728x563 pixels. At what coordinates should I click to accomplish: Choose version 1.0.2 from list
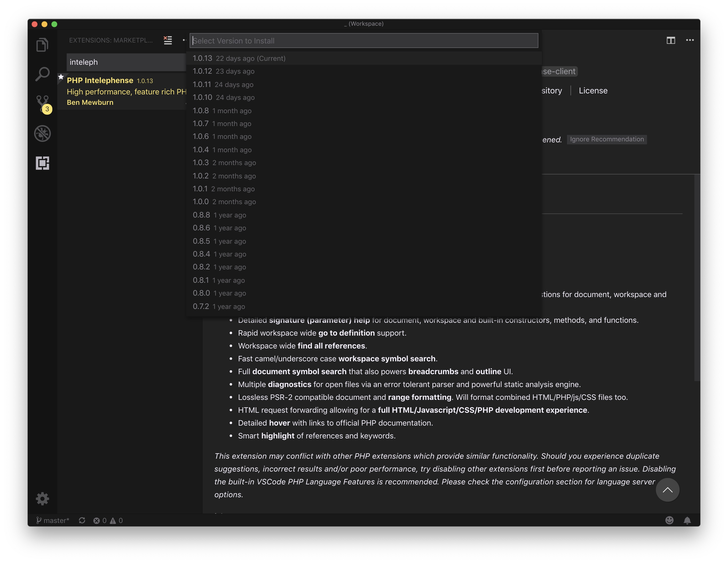point(364,176)
